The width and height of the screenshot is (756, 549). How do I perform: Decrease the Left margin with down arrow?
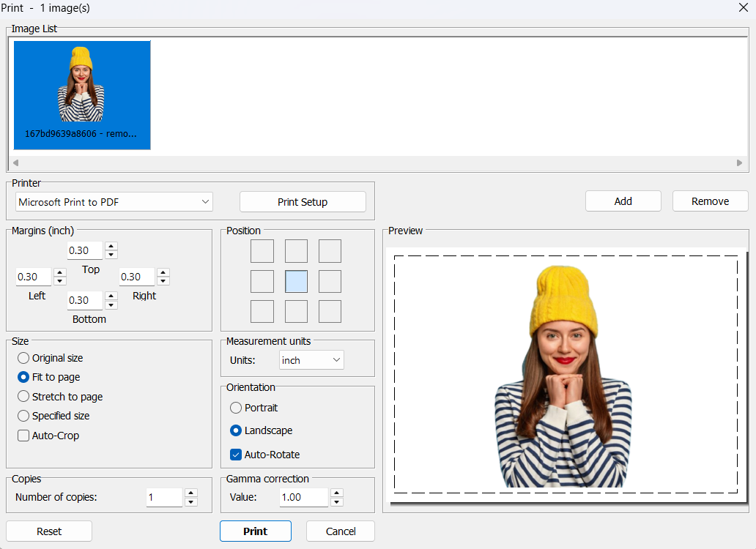click(x=60, y=281)
